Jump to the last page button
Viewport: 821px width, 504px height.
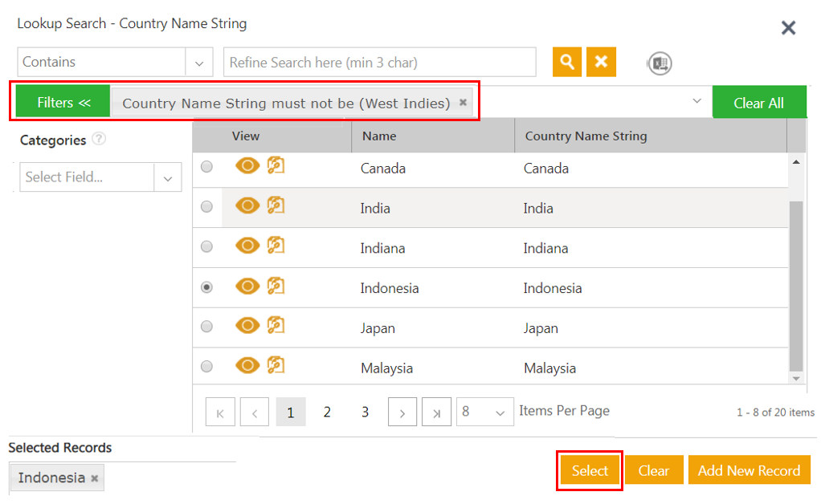click(436, 413)
